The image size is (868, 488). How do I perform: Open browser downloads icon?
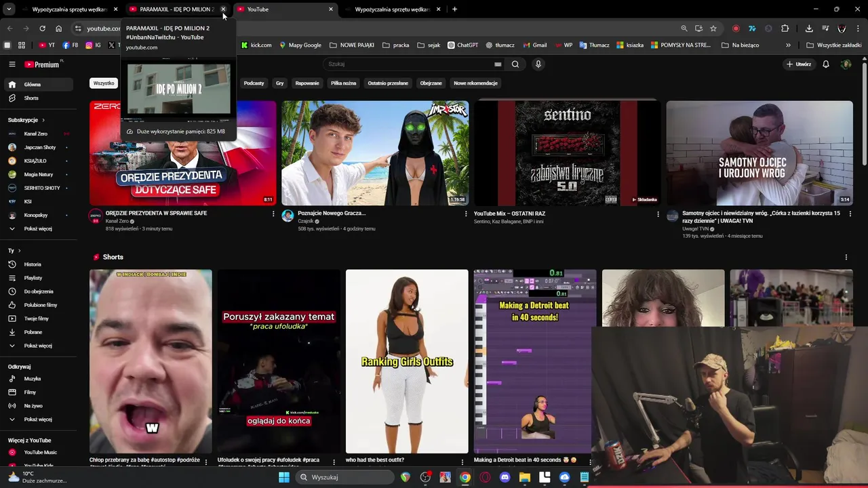pos(809,28)
